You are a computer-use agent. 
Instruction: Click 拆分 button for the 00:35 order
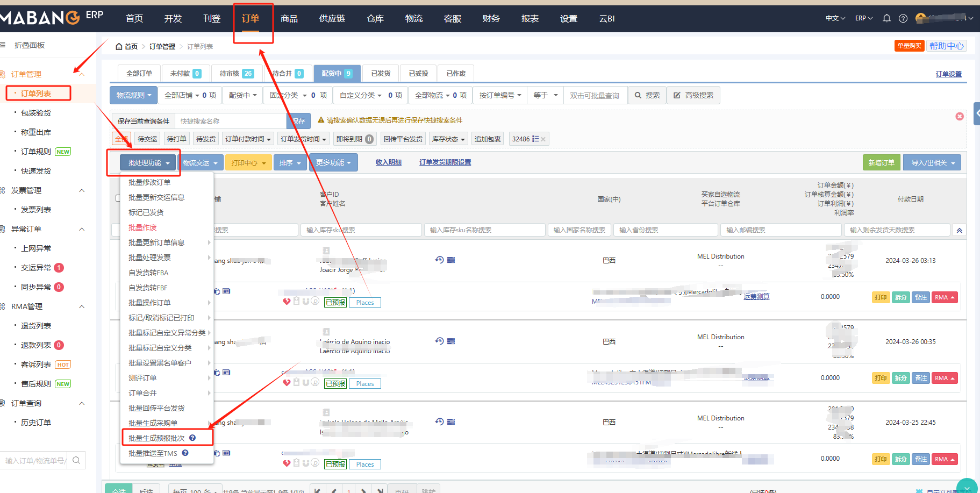tap(900, 378)
